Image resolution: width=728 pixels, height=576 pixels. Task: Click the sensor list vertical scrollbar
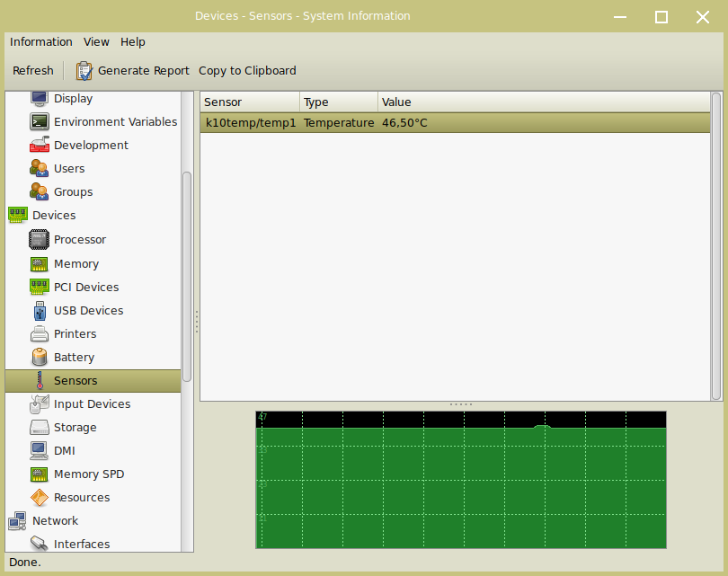[716, 246]
